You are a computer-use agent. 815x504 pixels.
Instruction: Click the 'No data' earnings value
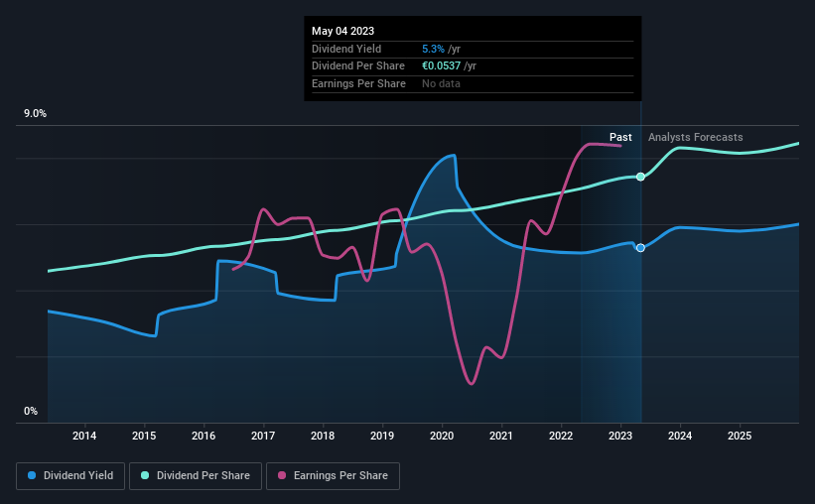[x=442, y=83]
